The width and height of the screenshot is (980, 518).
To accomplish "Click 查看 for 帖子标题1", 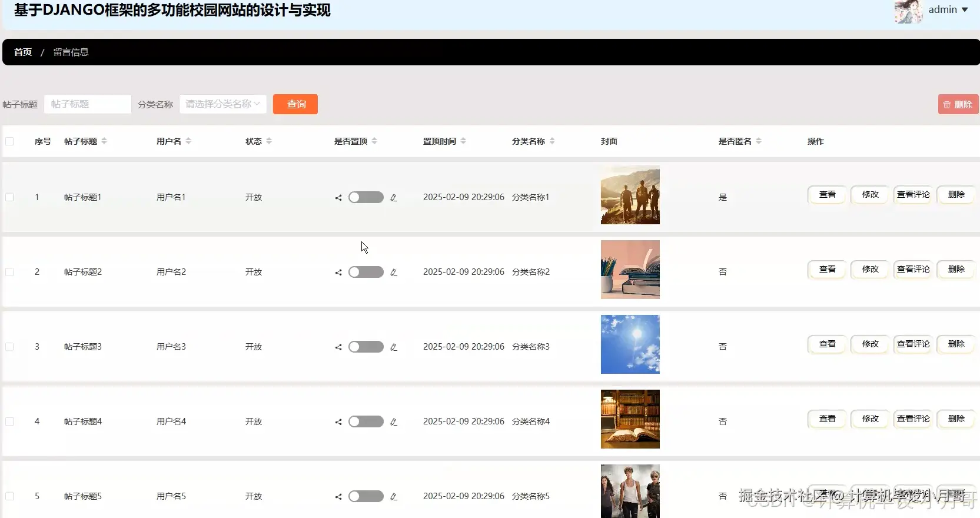I will 827,194.
